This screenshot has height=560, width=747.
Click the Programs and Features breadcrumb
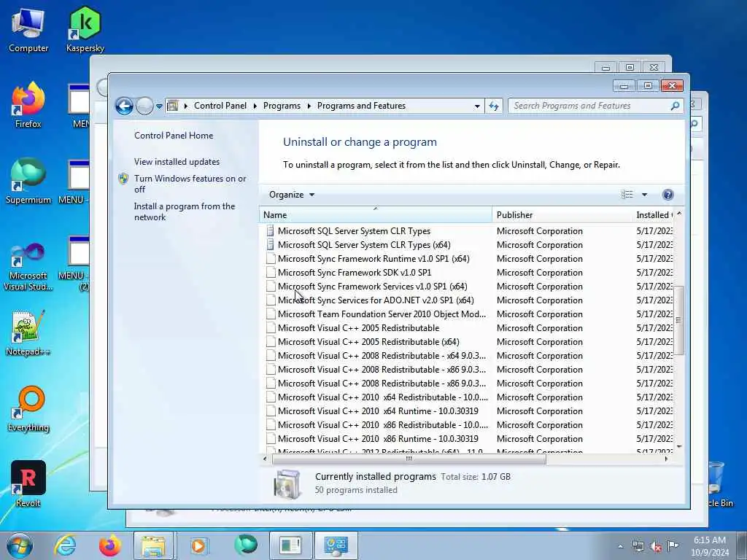361,106
